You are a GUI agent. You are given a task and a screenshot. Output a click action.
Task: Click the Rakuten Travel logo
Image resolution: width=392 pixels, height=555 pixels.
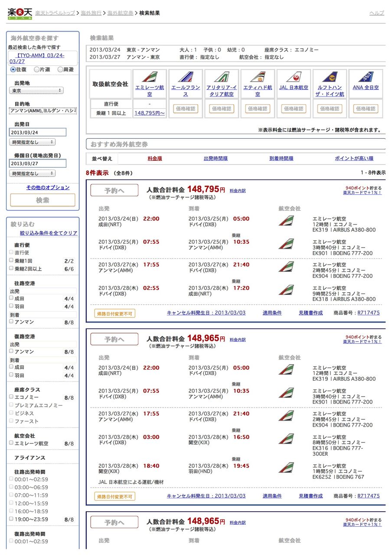20,13
